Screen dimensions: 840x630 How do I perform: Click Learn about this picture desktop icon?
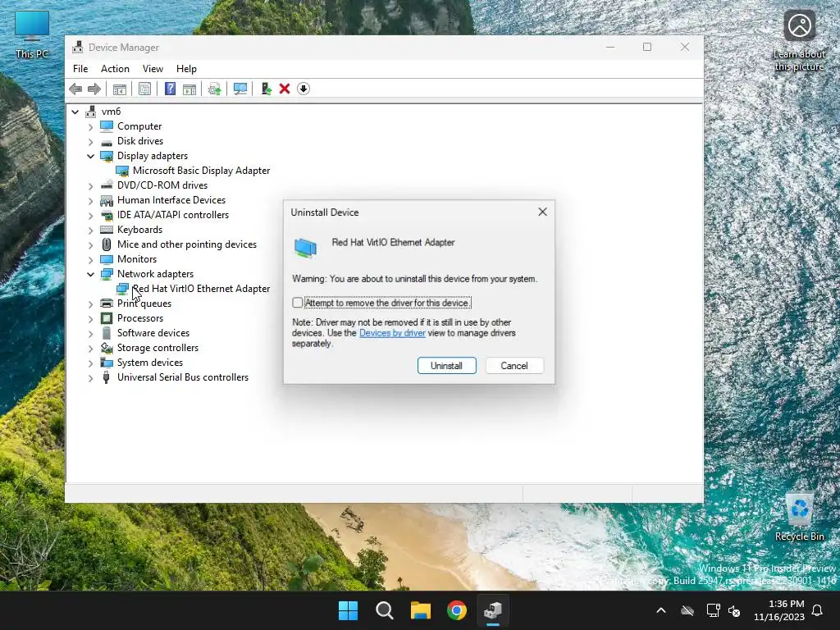[799, 41]
